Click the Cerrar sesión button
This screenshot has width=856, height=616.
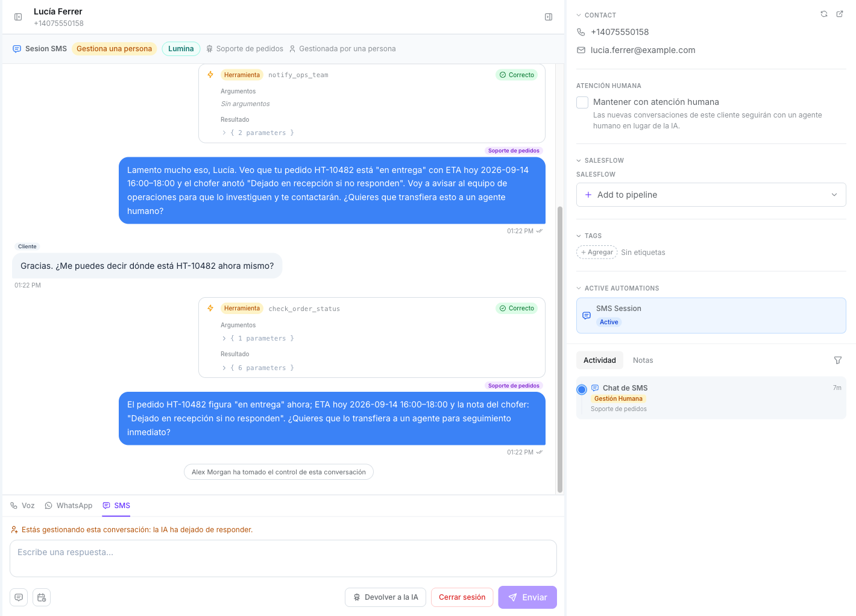[x=462, y=597]
